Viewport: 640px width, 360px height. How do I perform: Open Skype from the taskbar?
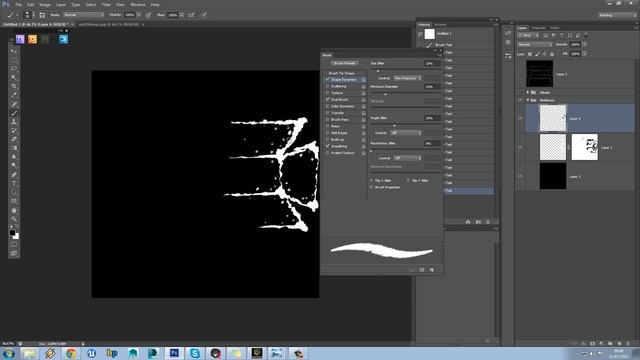coord(195,353)
